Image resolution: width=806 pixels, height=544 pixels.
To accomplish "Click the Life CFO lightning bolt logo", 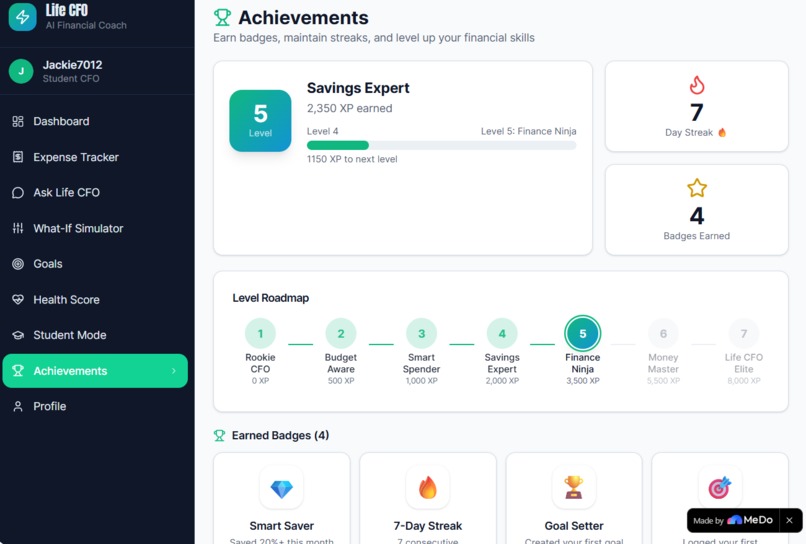I will point(22,16).
